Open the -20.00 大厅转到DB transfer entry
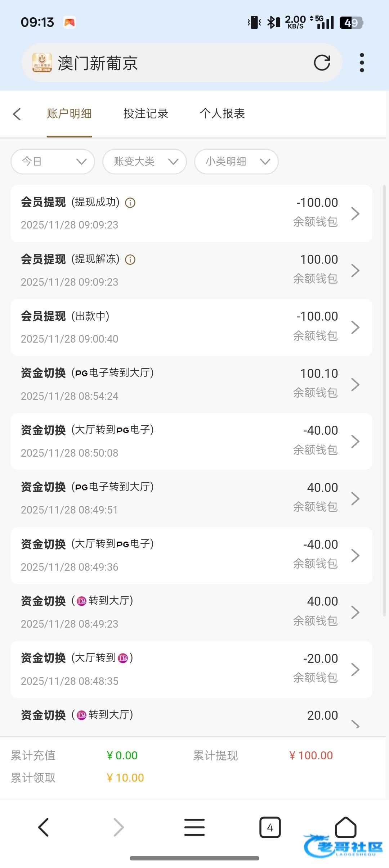The height and width of the screenshot is (868, 389). coord(191,669)
